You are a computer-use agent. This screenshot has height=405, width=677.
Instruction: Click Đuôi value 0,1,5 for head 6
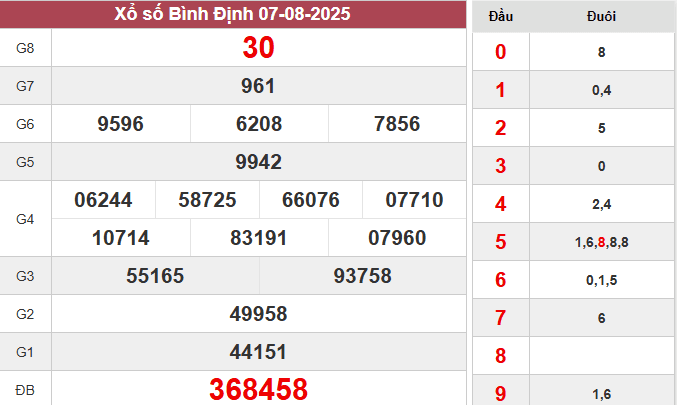click(601, 280)
